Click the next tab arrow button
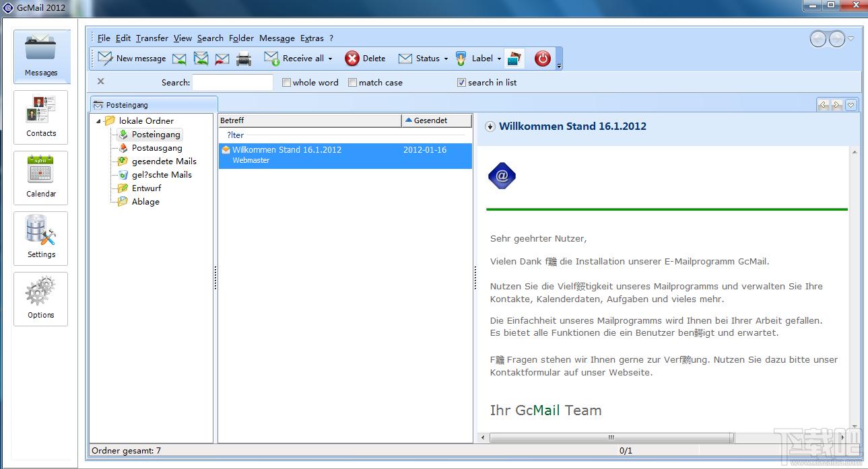This screenshot has width=868, height=469. [836, 104]
